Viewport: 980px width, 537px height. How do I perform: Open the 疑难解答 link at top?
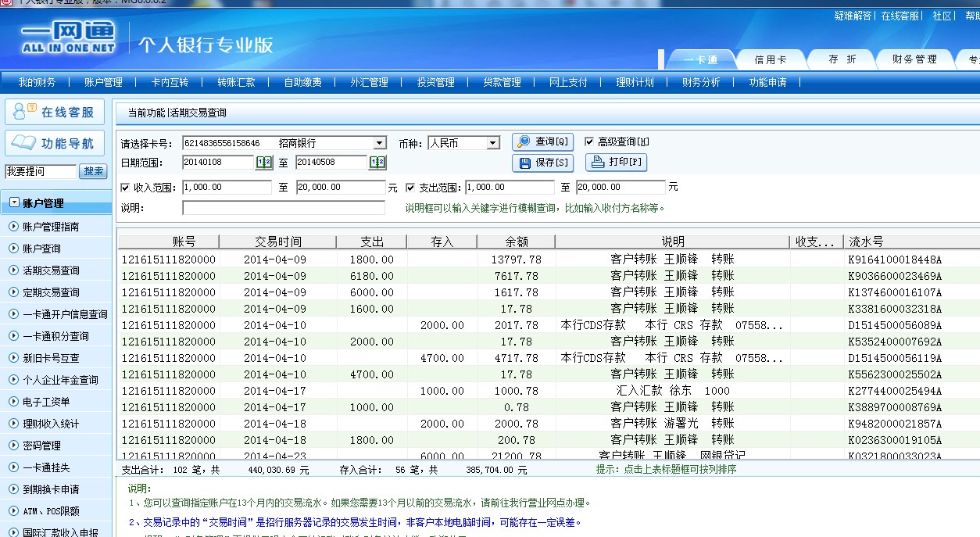click(x=853, y=16)
